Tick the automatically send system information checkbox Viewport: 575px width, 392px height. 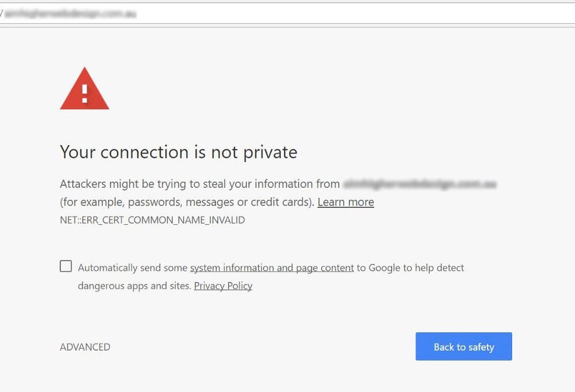[66, 266]
